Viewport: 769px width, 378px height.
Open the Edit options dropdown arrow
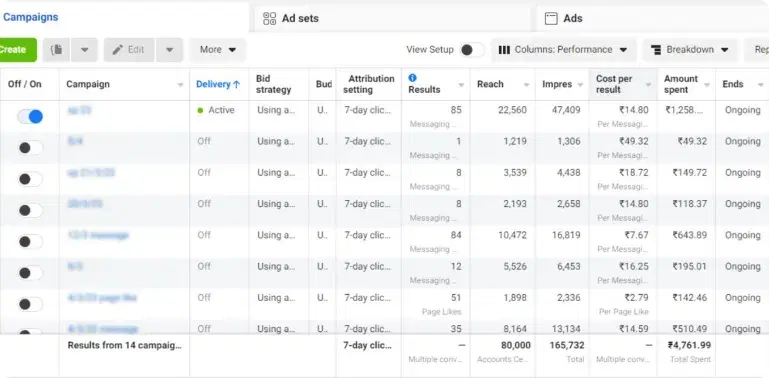(x=170, y=50)
